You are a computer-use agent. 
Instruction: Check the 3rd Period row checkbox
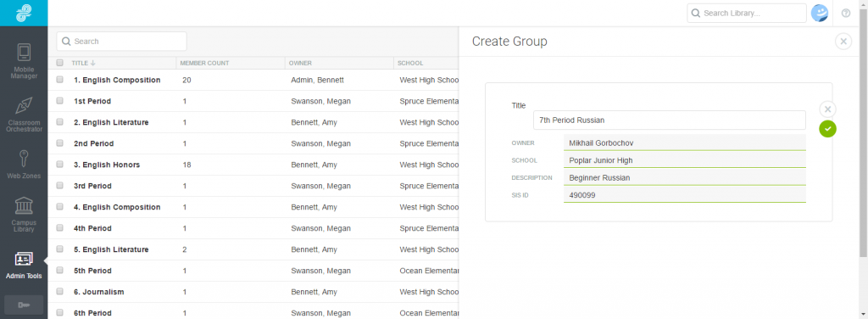coord(60,186)
